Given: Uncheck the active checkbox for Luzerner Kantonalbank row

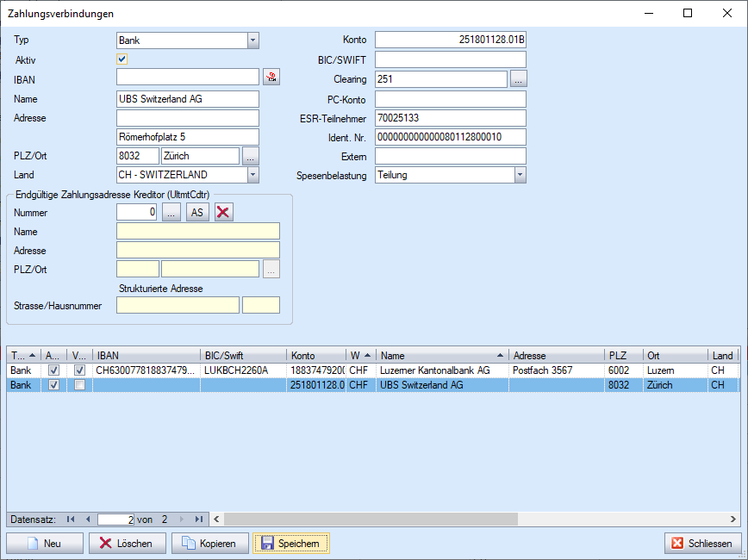Looking at the screenshot, I should (x=53, y=370).
